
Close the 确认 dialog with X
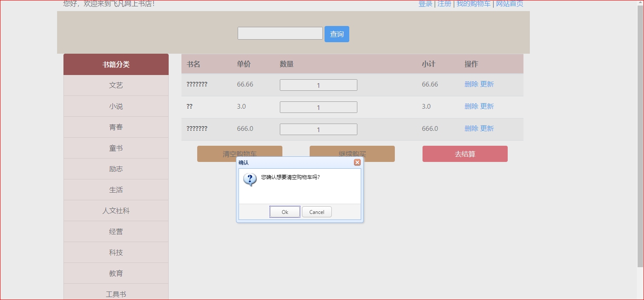(357, 162)
